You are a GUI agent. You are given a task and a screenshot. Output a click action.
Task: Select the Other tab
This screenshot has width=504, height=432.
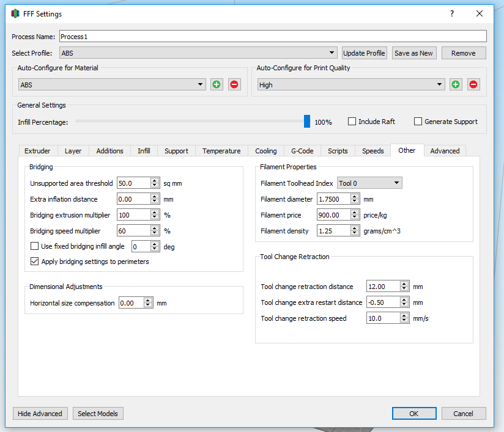pyautogui.click(x=407, y=150)
